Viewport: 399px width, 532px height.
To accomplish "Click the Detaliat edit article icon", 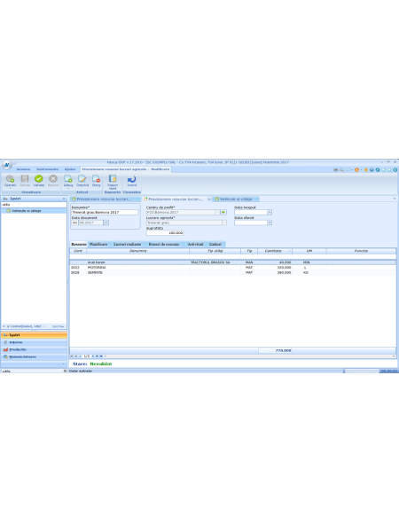I will 82,179.
